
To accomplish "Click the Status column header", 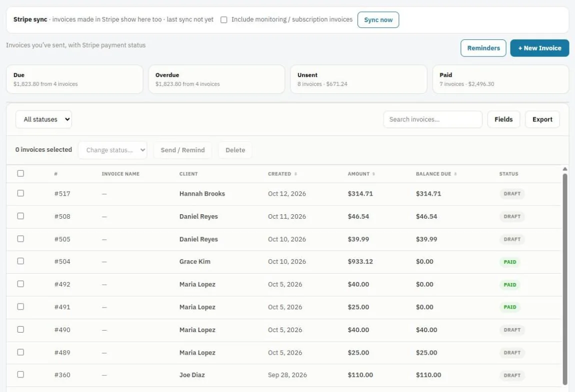I will 508,174.
